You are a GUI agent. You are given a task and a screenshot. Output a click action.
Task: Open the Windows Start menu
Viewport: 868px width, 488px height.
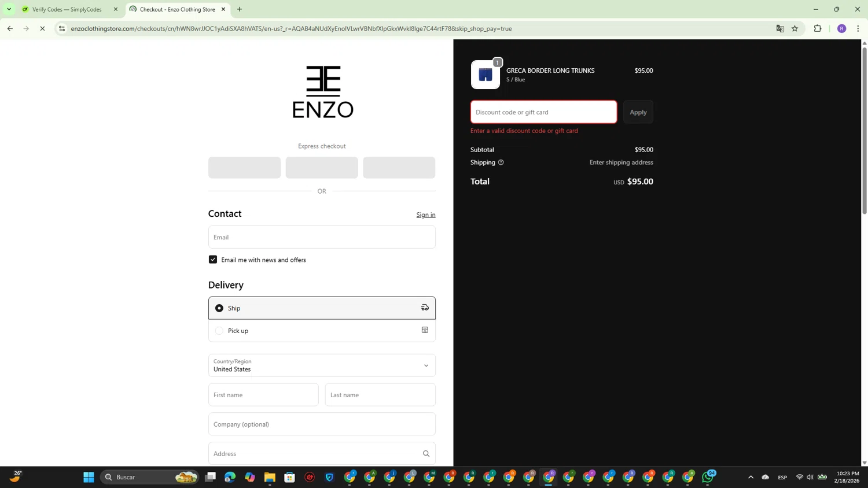89,477
